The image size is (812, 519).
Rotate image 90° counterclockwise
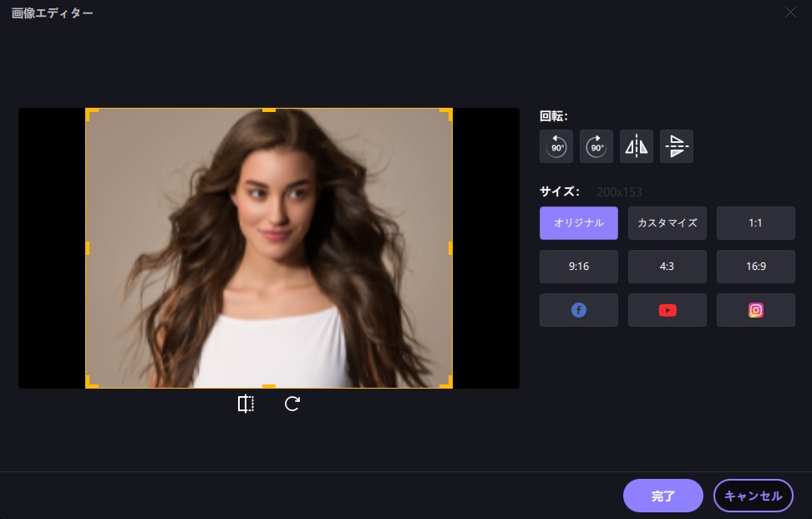(x=556, y=146)
